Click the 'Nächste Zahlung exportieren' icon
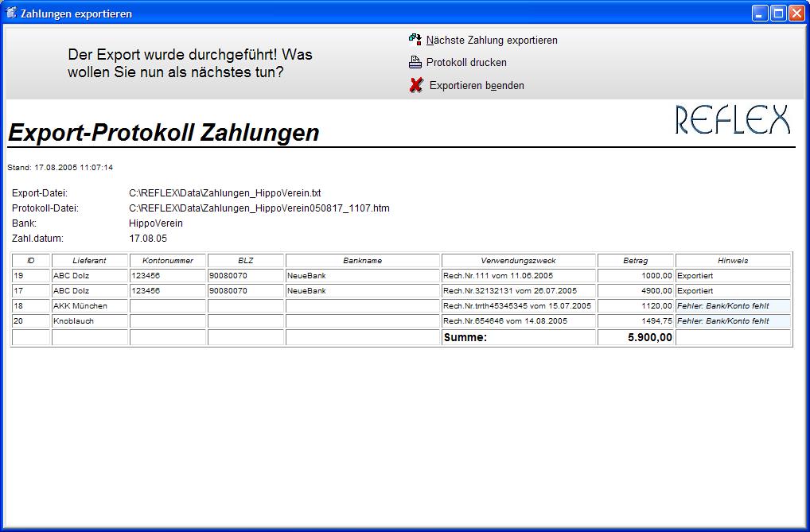810x532 pixels. [415, 39]
